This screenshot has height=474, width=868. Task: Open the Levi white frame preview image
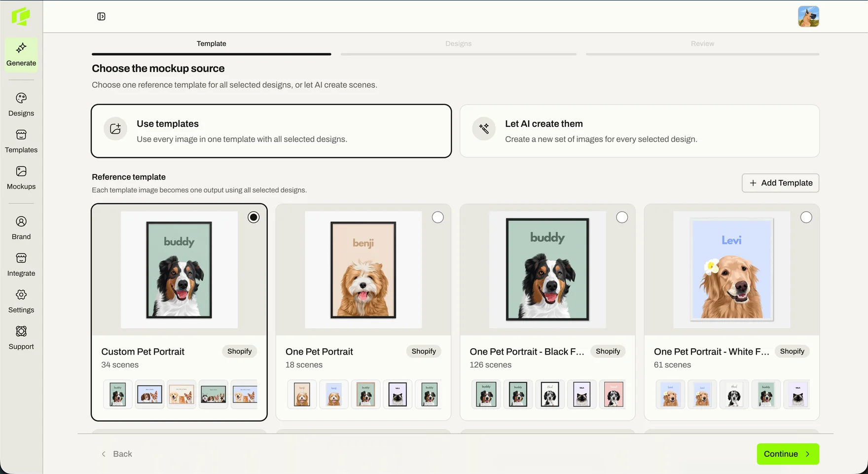[x=731, y=270]
